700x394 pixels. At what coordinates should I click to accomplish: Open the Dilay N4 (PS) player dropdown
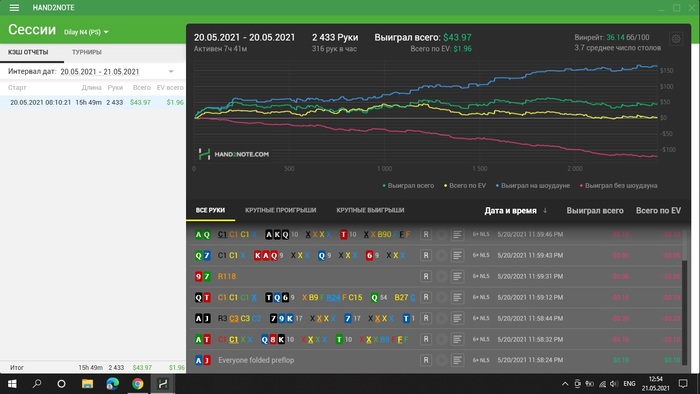pyautogui.click(x=86, y=32)
